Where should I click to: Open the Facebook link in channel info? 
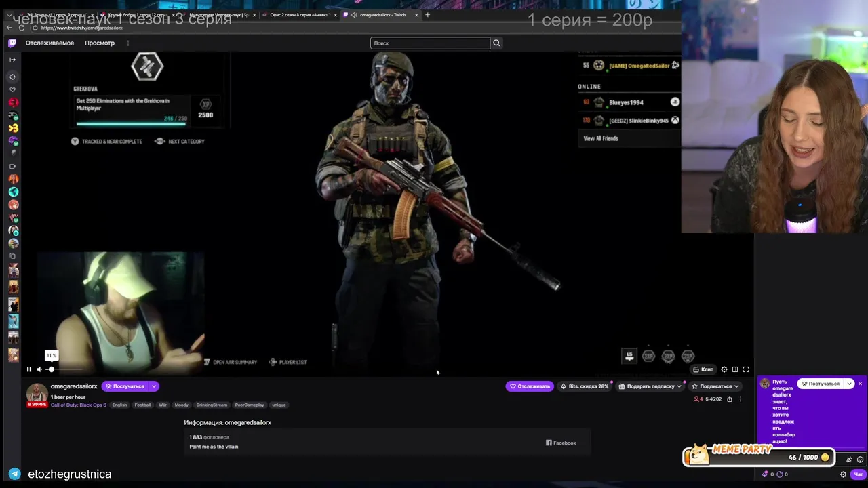[561, 443]
